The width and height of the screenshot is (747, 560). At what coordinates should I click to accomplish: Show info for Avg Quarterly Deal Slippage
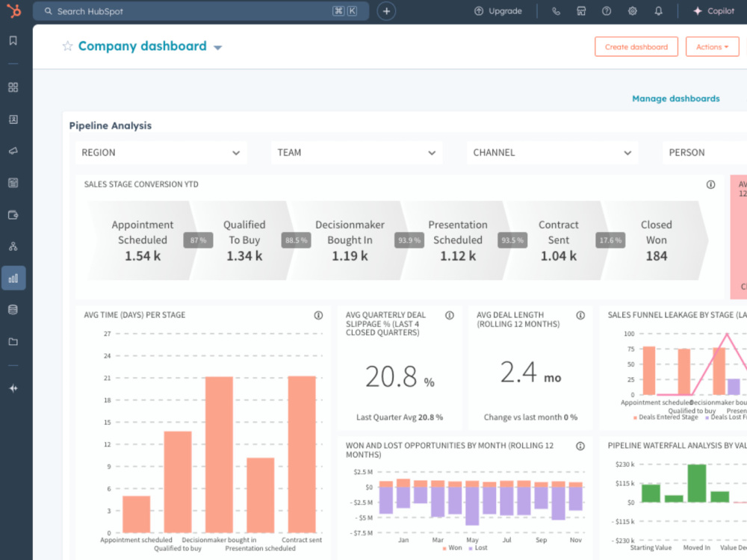click(449, 315)
